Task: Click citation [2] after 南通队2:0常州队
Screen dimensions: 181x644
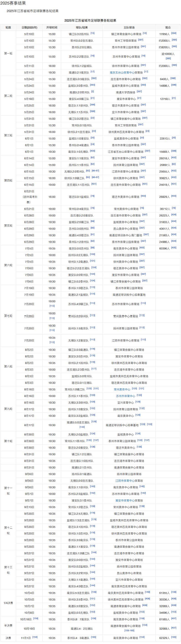Action: tap(92, 92)
